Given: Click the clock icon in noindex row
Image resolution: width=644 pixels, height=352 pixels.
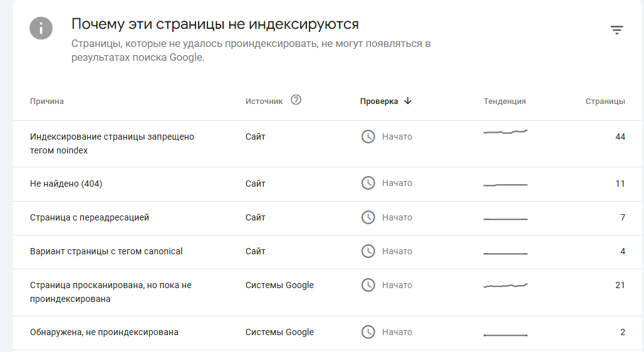Looking at the screenshot, I should [x=368, y=137].
